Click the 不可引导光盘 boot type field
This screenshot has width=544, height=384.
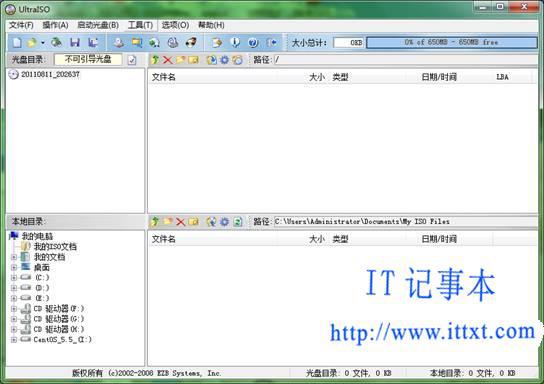click(x=88, y=59)
